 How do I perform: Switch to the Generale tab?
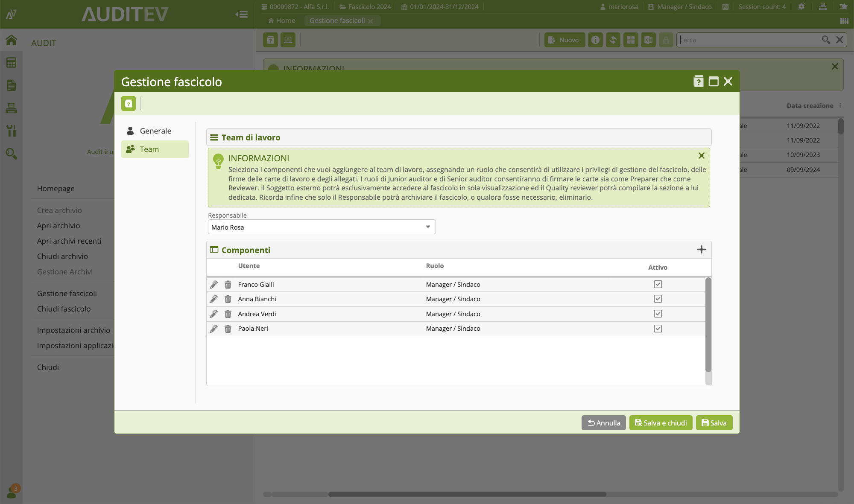coord(155,131)
